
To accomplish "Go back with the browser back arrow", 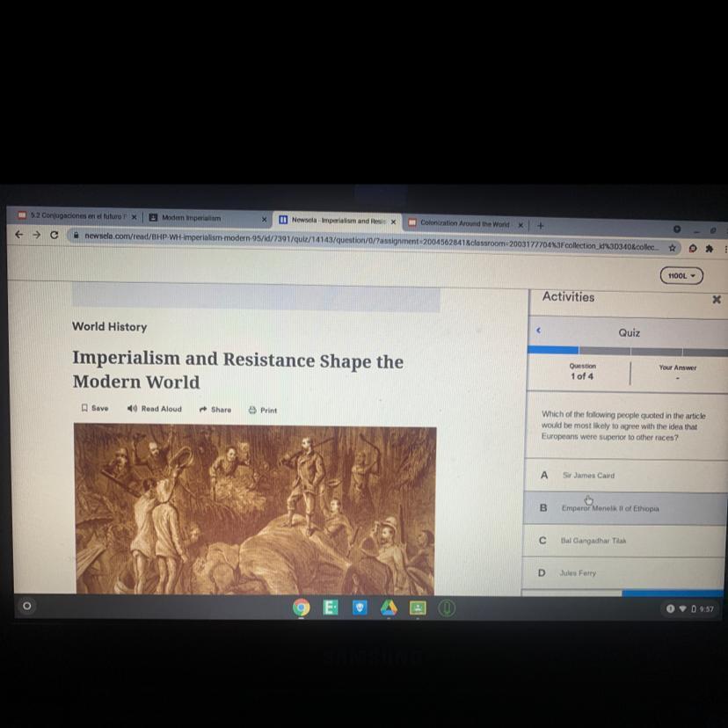I will point(19,235).
